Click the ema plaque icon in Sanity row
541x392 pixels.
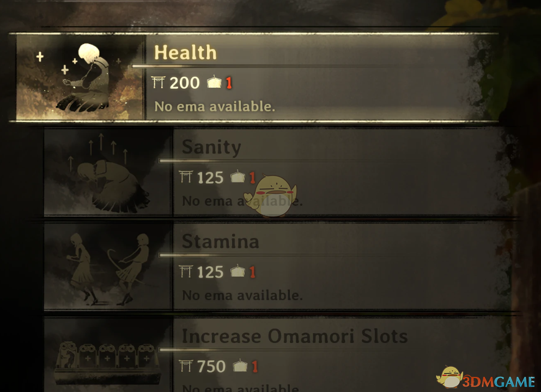238,176
